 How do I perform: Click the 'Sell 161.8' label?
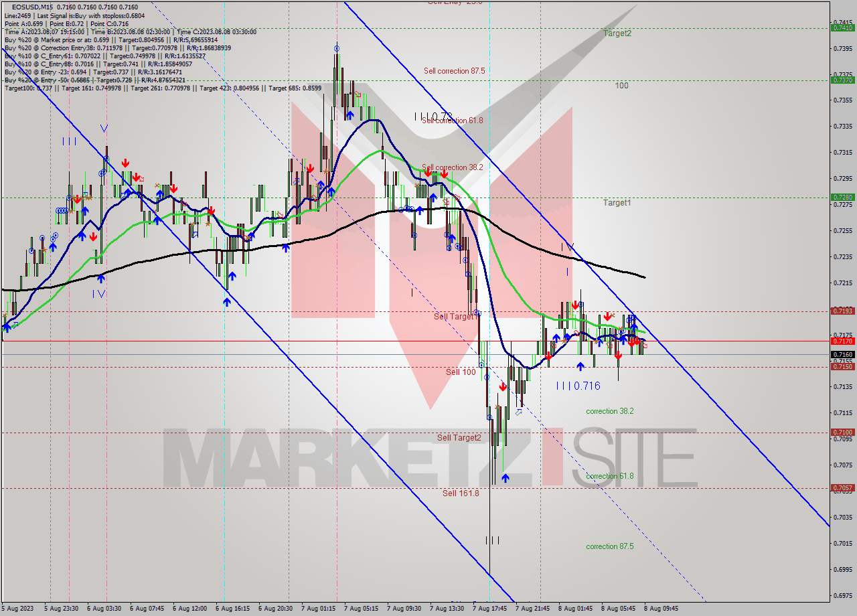click(x=461, y=493)
